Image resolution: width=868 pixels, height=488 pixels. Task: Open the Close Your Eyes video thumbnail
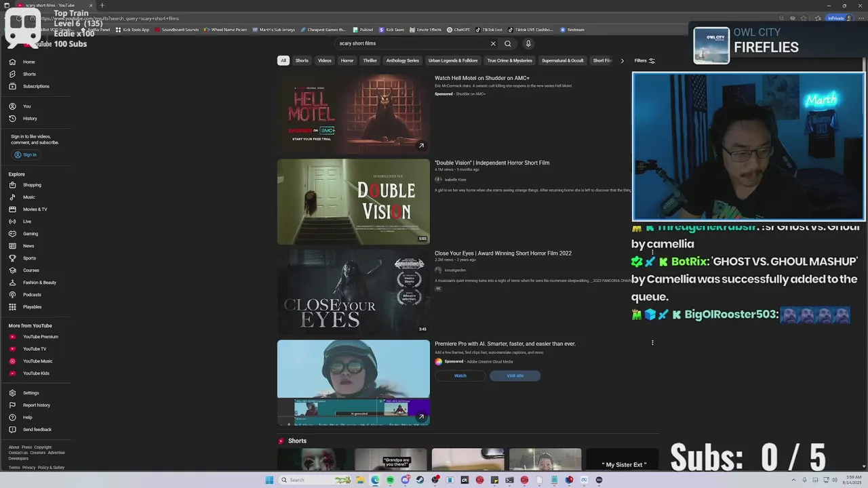click(353, 292)
